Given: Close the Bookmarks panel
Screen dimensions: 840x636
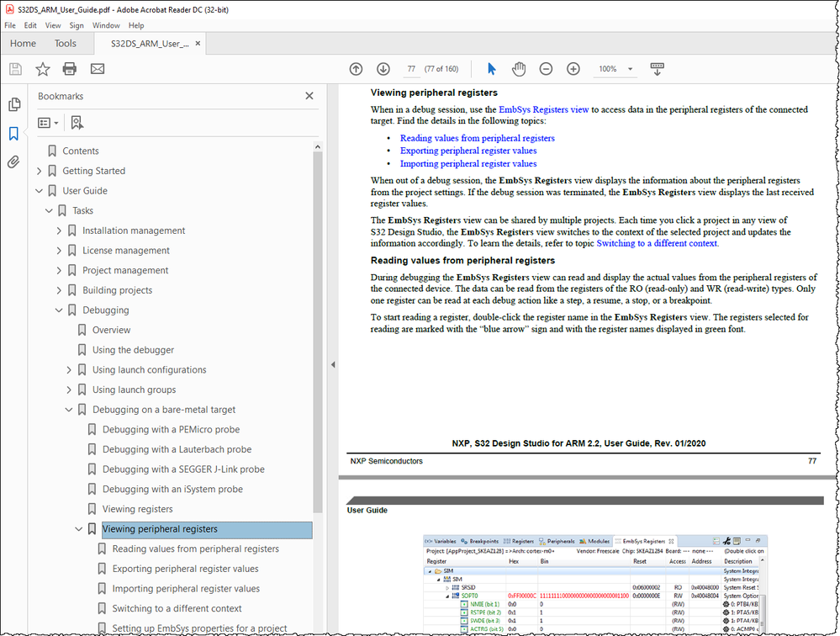Looking at the screenshot, I should 309,96.
